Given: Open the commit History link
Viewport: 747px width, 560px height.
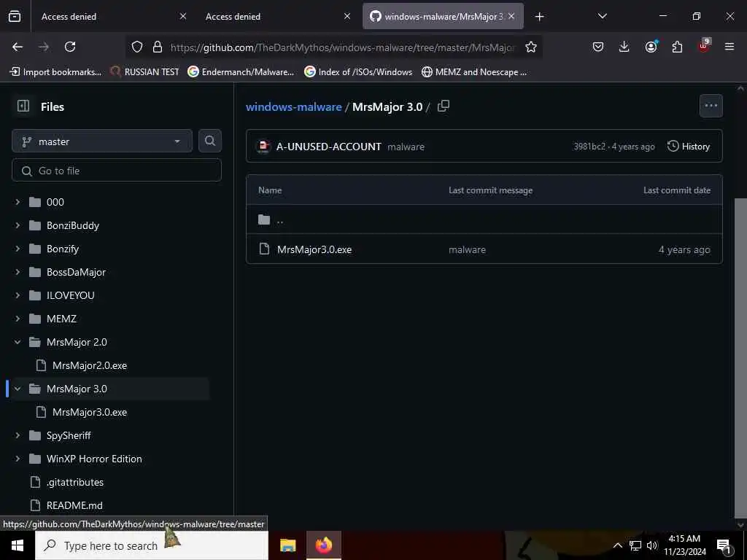Looking at the screenshot, I should [x=689, y=146].
